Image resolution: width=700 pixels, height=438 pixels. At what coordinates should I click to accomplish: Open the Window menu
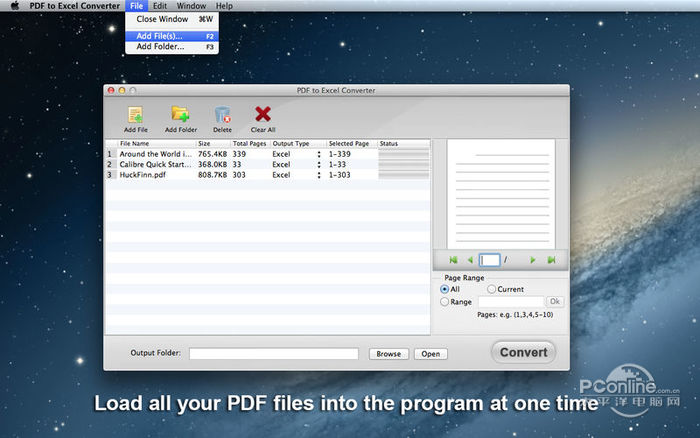click(191, 6)
